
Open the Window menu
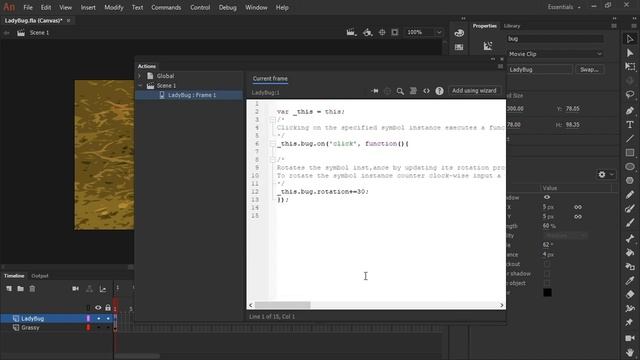(x=256, y=7)
